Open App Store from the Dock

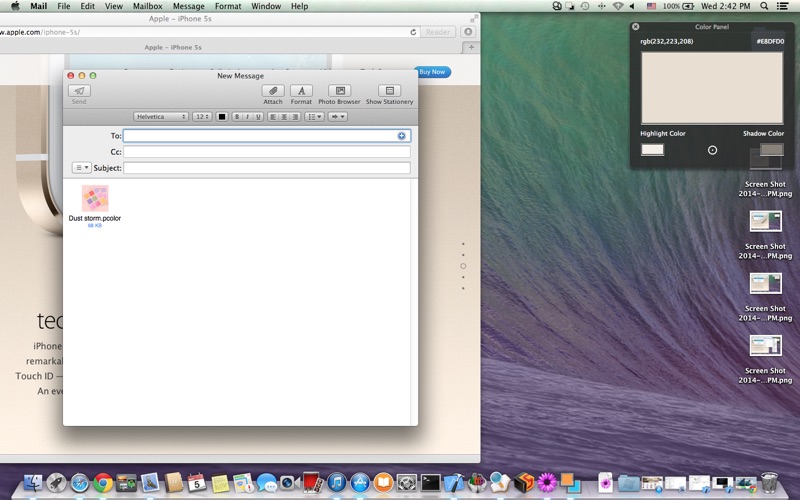360,482
